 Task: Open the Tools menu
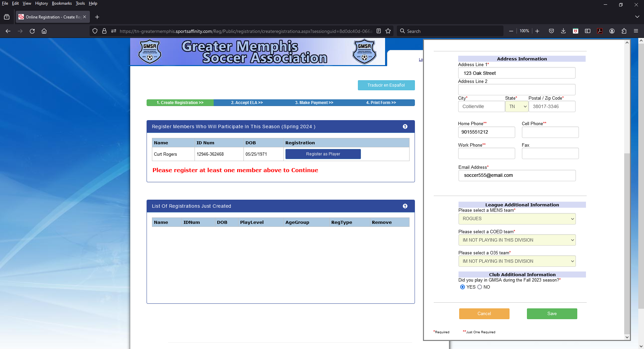(80, 3)
